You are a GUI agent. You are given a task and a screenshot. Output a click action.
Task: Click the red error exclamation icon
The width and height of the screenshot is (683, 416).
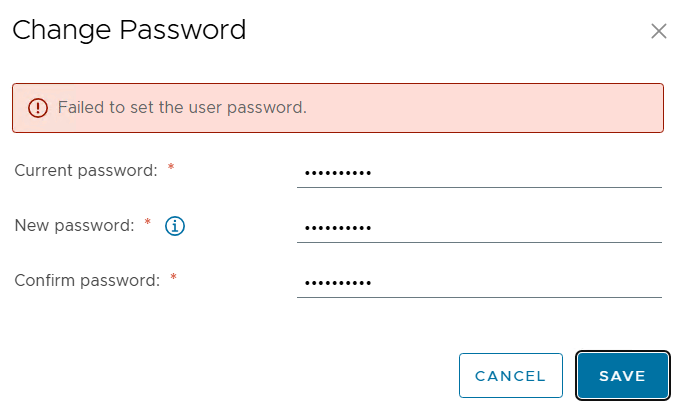click(38, 108)
